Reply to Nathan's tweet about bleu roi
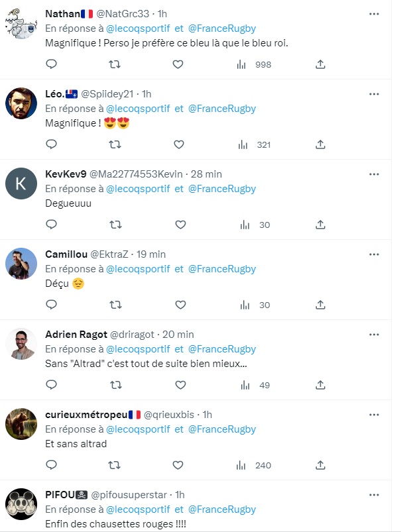401x532 pixels. click(51, 64)
